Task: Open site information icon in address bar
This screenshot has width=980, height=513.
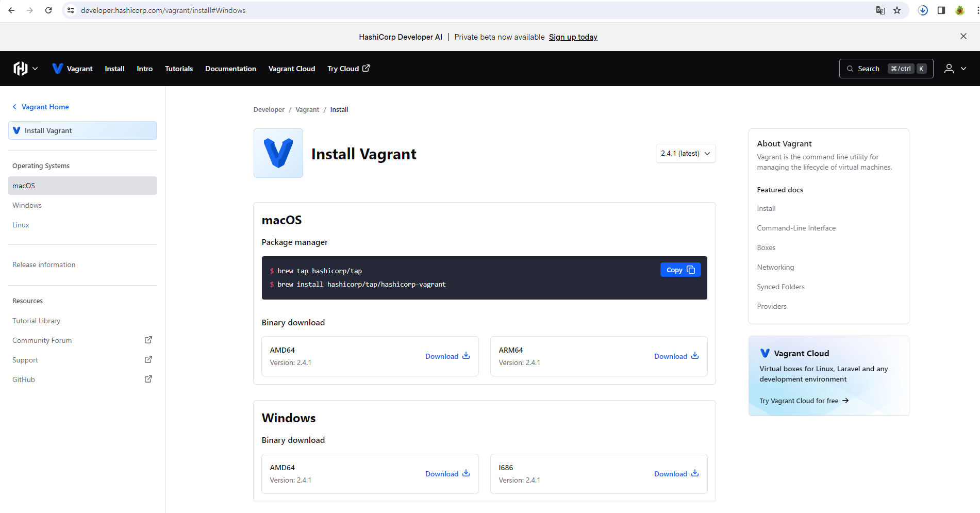Action: point(71,10)
